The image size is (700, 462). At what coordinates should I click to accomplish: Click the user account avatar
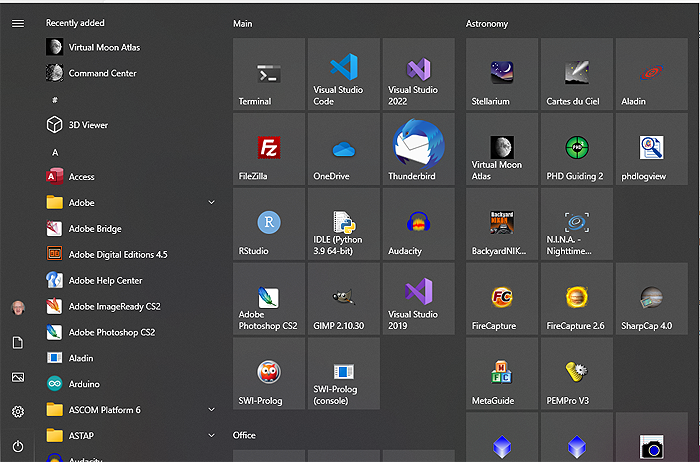pos(17,307)
